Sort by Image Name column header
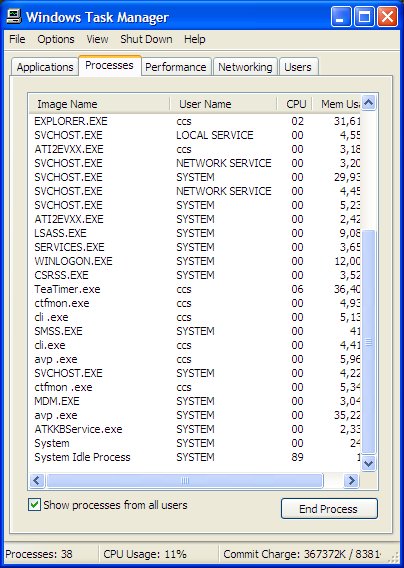This screenshot has height=568, width=404. click(x=99, y=104)
